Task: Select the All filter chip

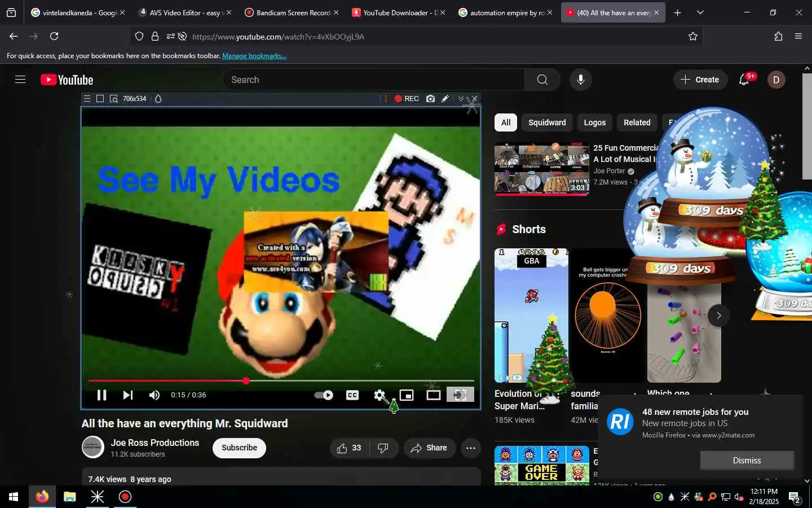Action: [506, 122]
